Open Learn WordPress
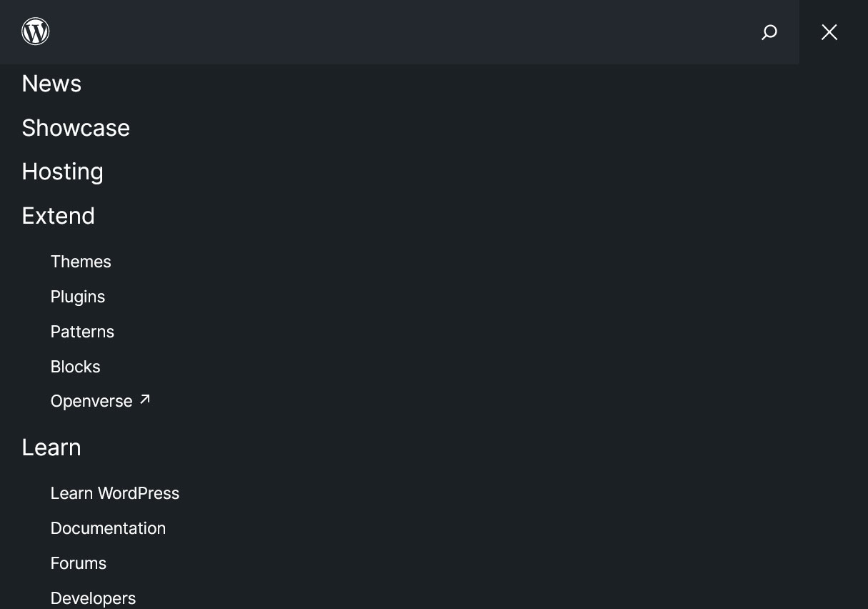868x609 pixels. pyautogui.click(x=115, y=493)
